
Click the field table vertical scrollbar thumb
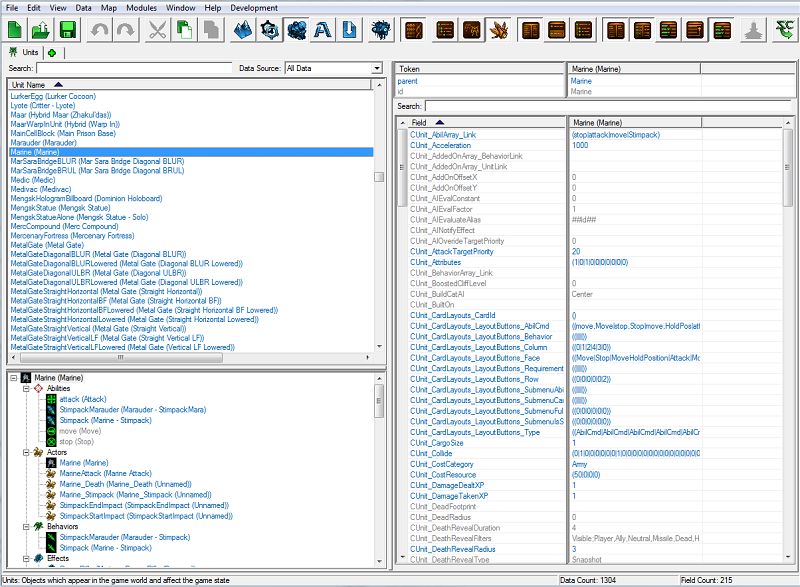pyautogui.click(x=788, y=167)
